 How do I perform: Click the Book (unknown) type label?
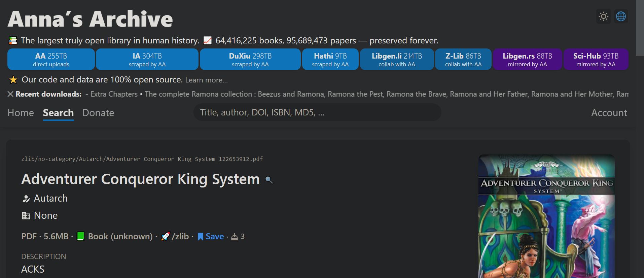[x=120, y=237]
